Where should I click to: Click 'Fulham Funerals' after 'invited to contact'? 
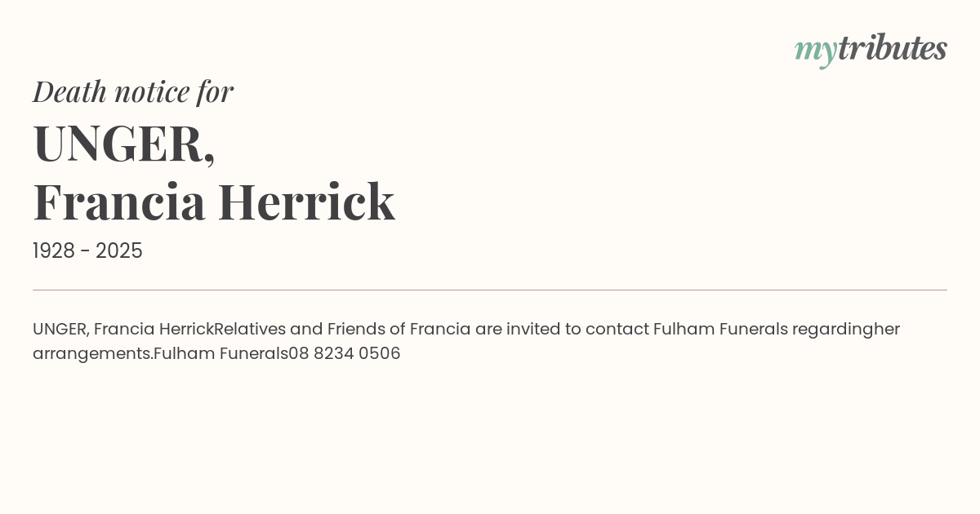point(720,330)
